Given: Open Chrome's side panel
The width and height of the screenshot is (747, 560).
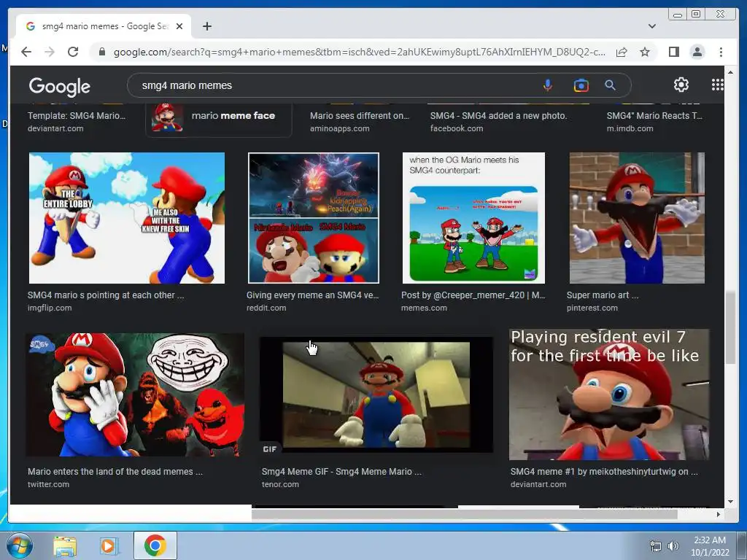Looking at the screenshot, I should pyautogui.click(x=673, y=52).
